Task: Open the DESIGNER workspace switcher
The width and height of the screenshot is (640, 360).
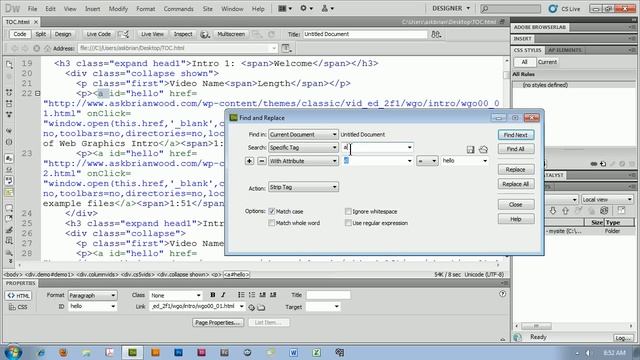Action: (451, 8)
